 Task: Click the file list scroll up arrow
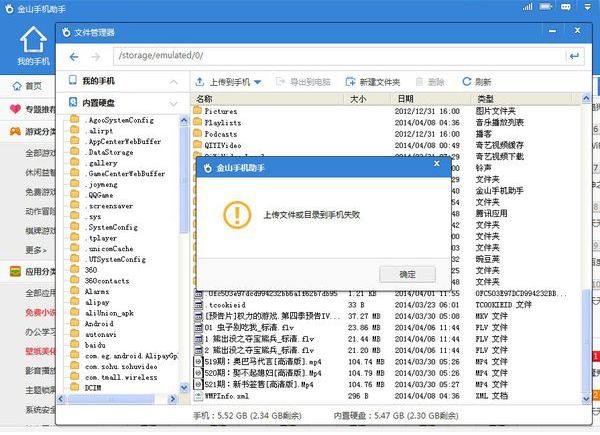coord(586,99)
